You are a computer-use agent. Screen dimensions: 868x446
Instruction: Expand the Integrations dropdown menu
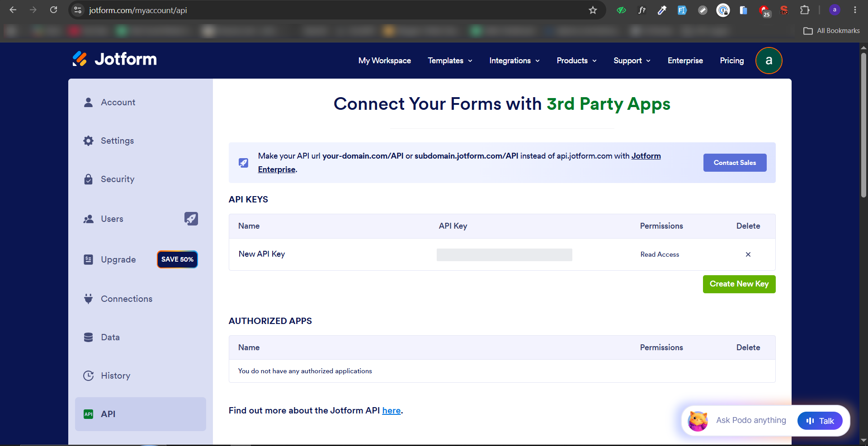514,61
